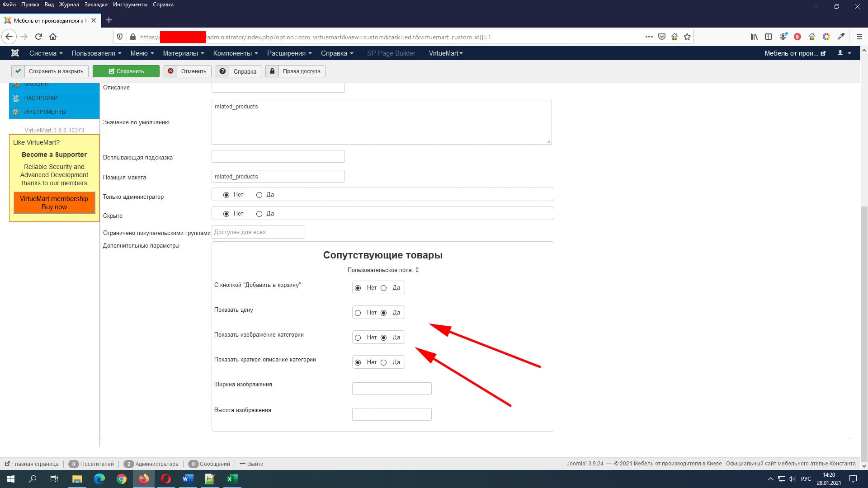Open Firefox Закладки menu
Screen dimensions: 868x488
[x=96, y=5]
